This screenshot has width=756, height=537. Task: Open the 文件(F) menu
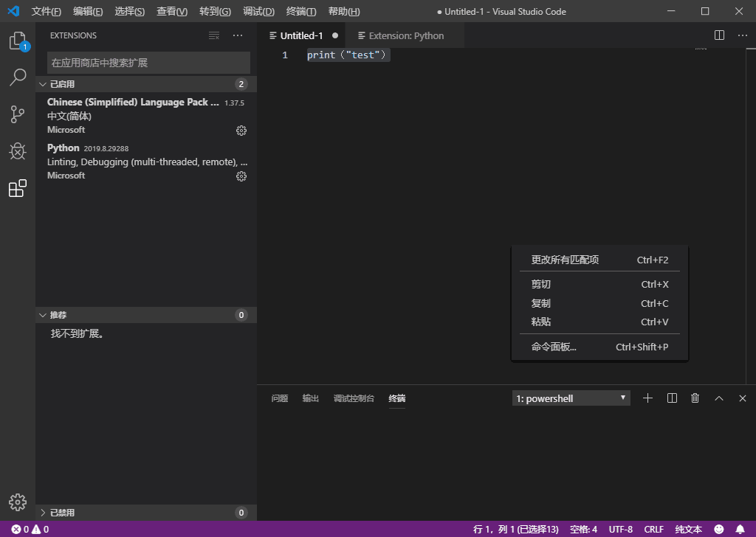click(47, 12)
